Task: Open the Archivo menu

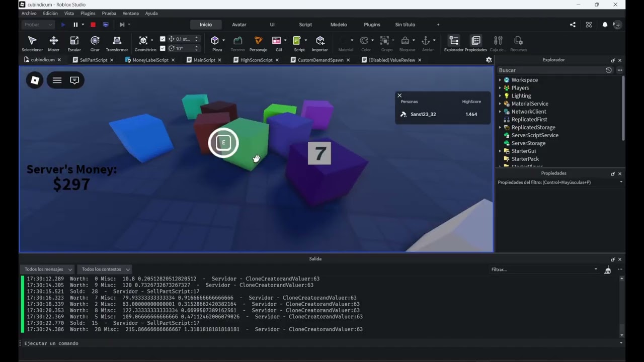Action: tap(29, 14)
